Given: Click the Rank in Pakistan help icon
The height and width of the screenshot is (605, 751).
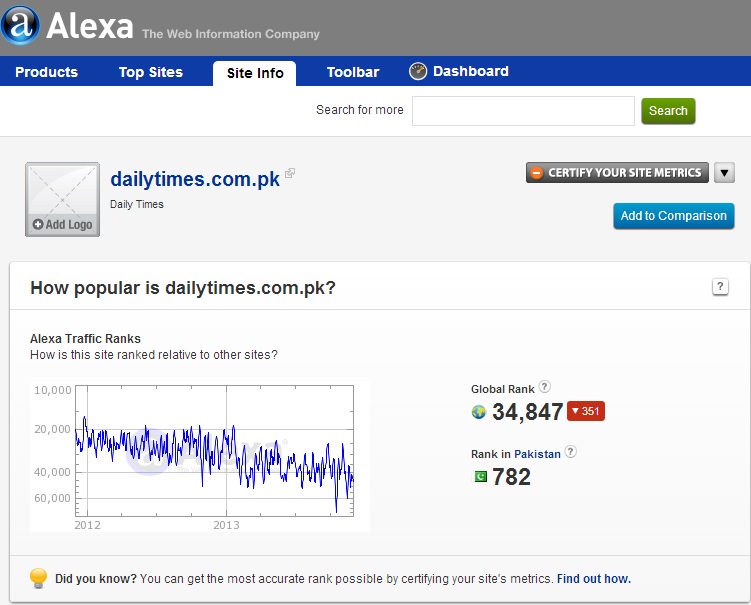Looking at the screenshot, I should click(570, 451).
